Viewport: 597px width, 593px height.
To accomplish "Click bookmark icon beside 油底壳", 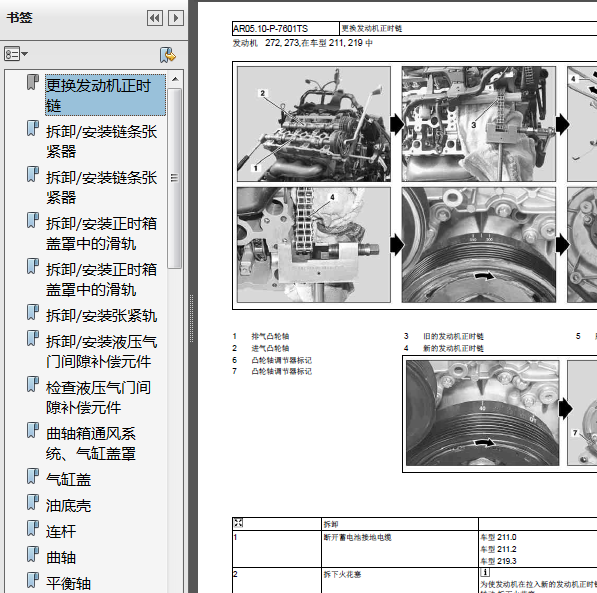I will (33, 502).
